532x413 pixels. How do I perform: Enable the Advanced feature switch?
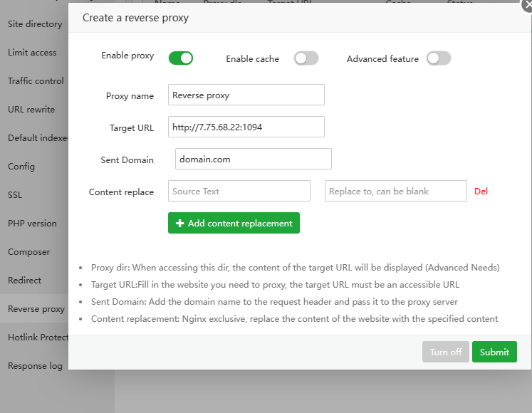pyautogui.click(x=439, y=58)
